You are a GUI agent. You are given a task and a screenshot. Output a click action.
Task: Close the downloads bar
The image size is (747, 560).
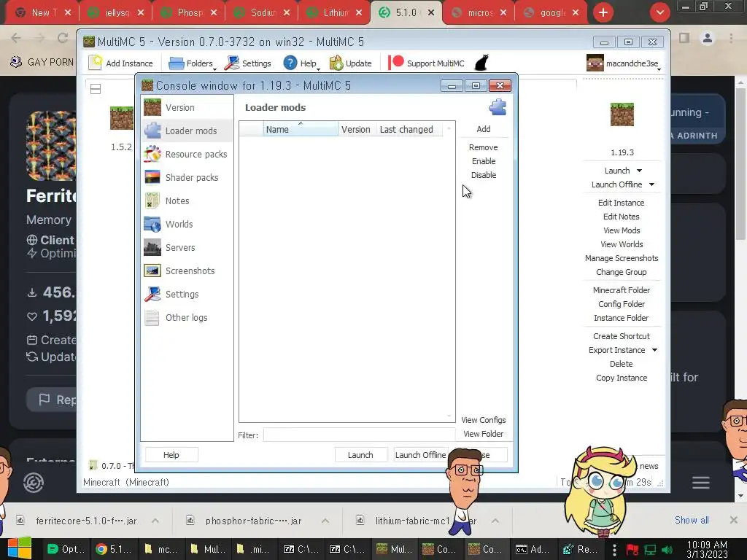pos(734,520)
